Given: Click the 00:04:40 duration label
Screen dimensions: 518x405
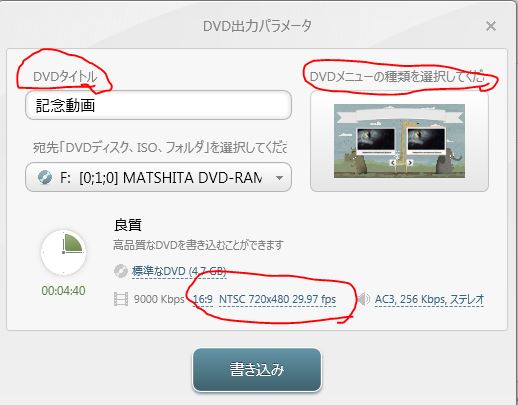Looking at the screenshot, I should (x=63, y=291).
